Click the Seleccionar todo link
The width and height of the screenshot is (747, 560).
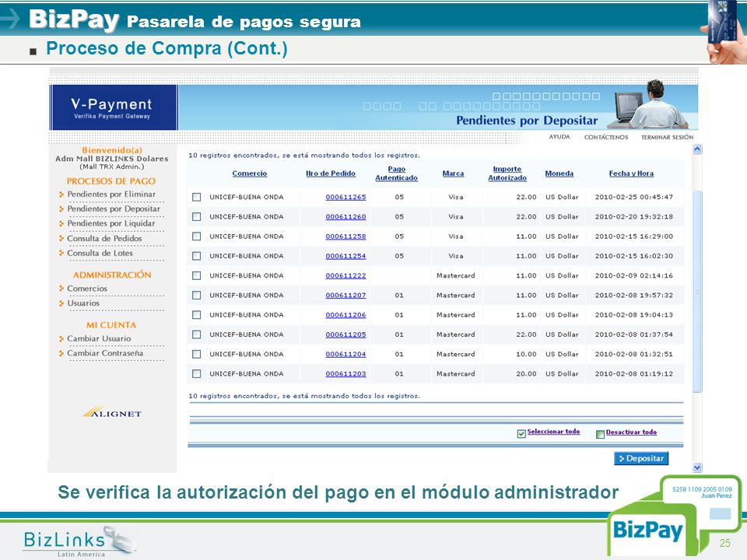pos(553,432)
